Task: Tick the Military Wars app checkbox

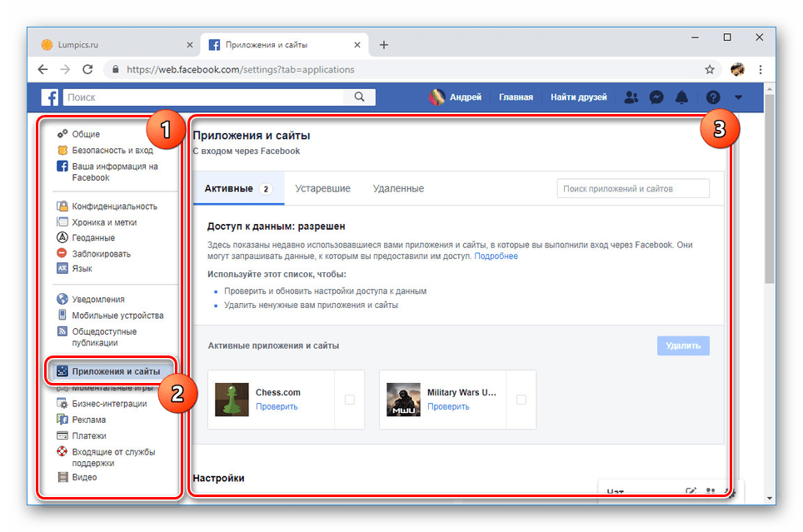Action: 521,400
